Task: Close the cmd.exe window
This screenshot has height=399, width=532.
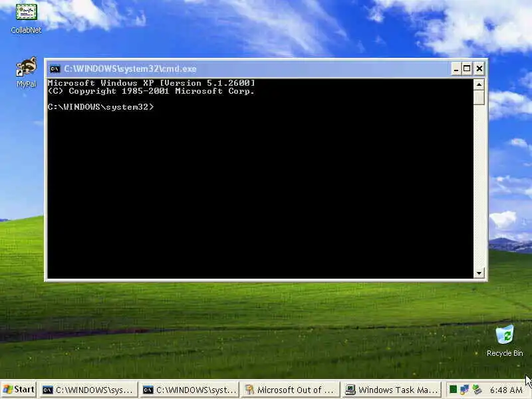Action: pyautogui.click(x=479, y=69)
